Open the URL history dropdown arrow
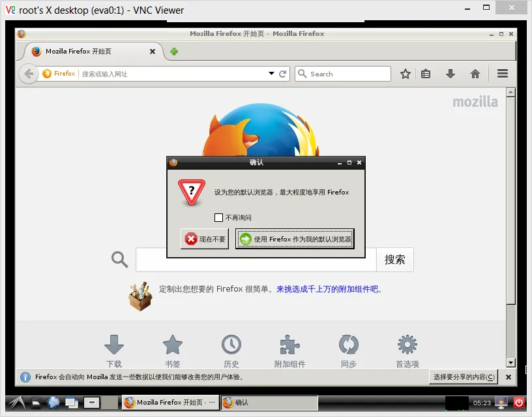Image resolution: width=532 pixels, height=417 pixels. coord(271,73)
